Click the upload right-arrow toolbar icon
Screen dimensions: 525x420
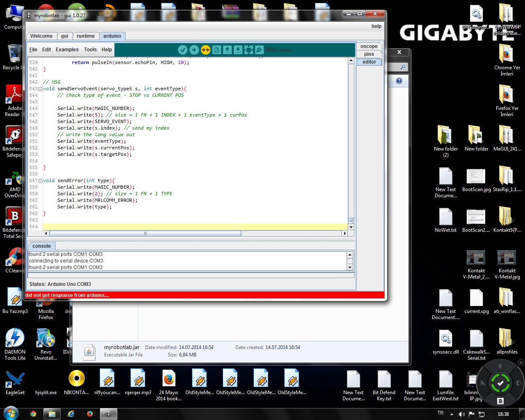pos(194,50)
